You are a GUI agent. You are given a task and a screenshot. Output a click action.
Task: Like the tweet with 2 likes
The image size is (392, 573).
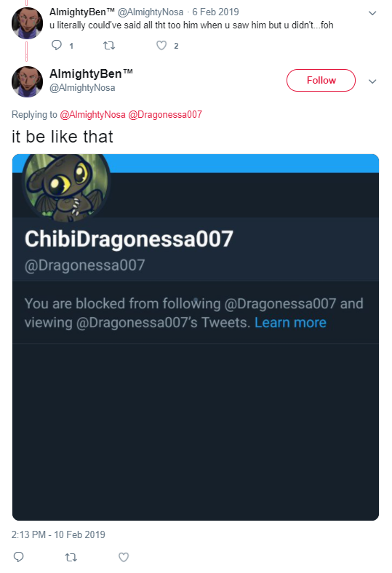click(x=161, y=45)
